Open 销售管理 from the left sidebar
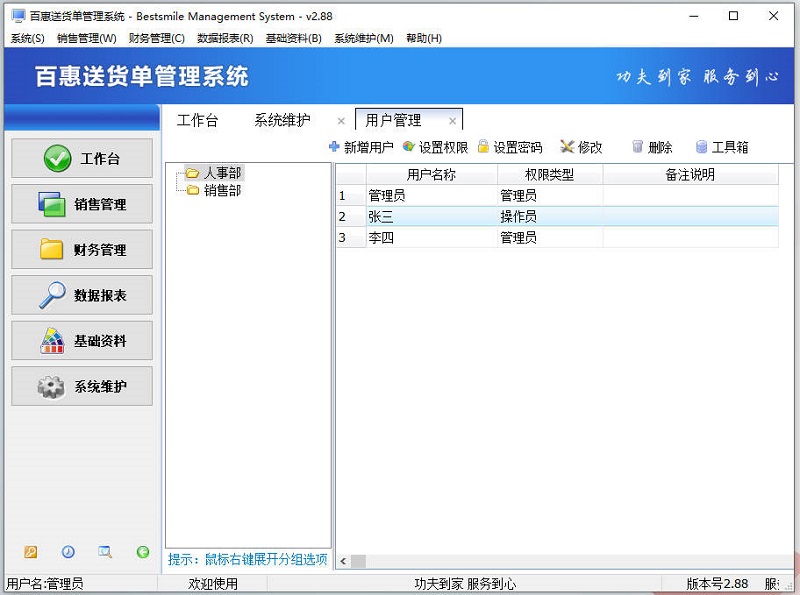This screenshot has height=595, width=800. point(81,204)
